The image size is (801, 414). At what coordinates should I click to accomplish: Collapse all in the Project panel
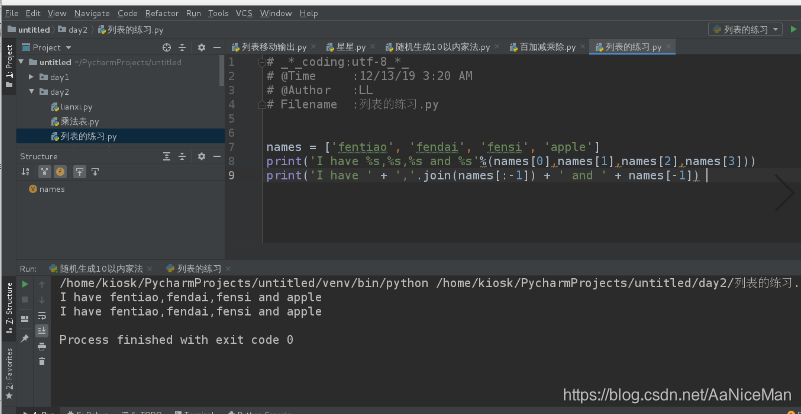point(182,48)
